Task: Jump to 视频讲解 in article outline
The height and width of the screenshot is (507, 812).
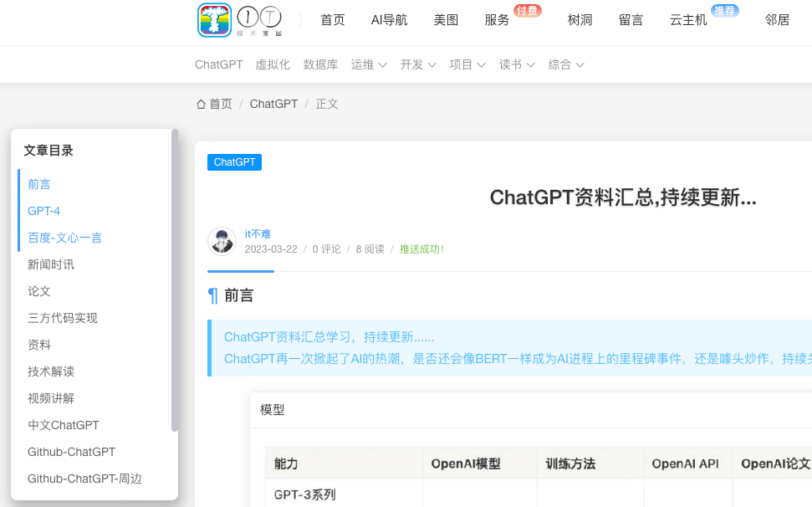Action: [51, 399]
